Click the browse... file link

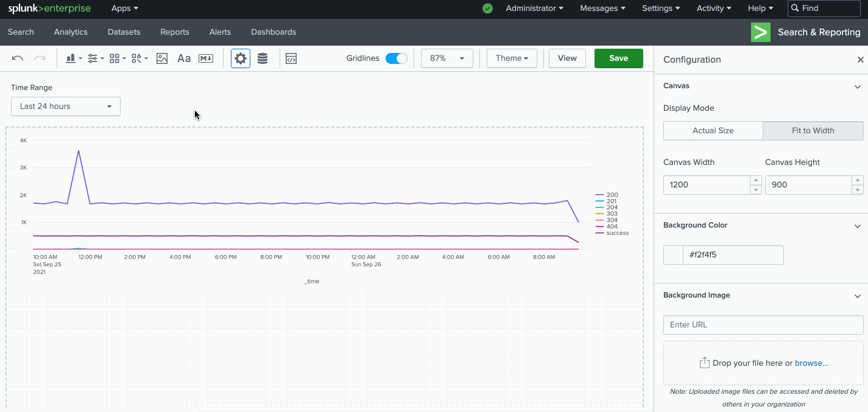(x=811, y=363)
